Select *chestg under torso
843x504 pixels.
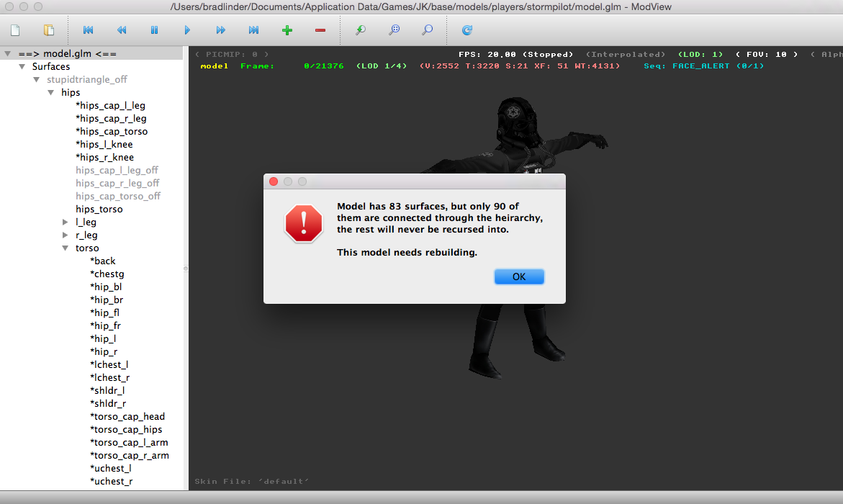coord(107,274)
